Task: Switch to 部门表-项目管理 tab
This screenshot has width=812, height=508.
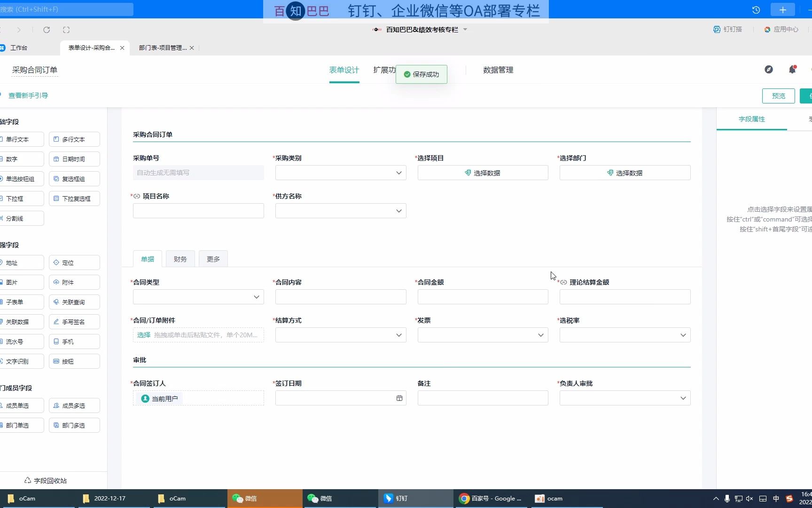Action: 163,48
